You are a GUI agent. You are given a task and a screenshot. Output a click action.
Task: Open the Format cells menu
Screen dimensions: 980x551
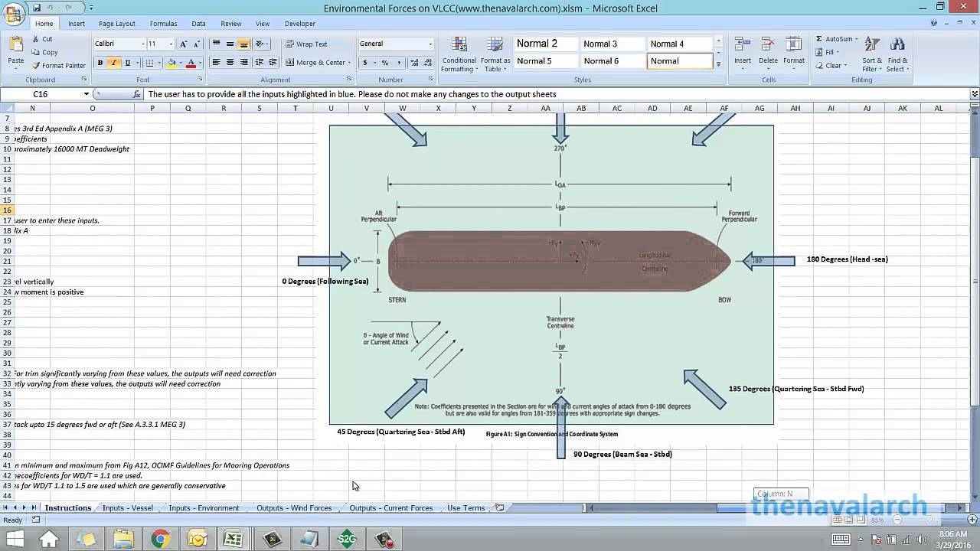(794, 54)
